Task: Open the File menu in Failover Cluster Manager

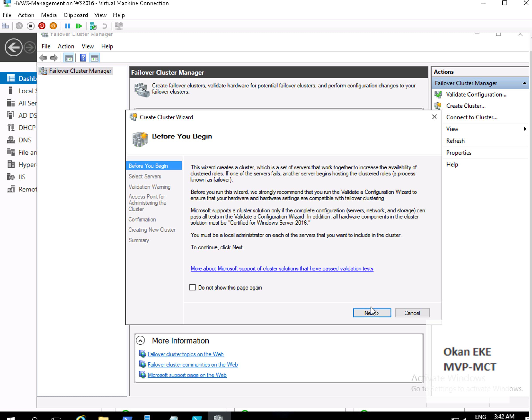Action: [46, 46]
